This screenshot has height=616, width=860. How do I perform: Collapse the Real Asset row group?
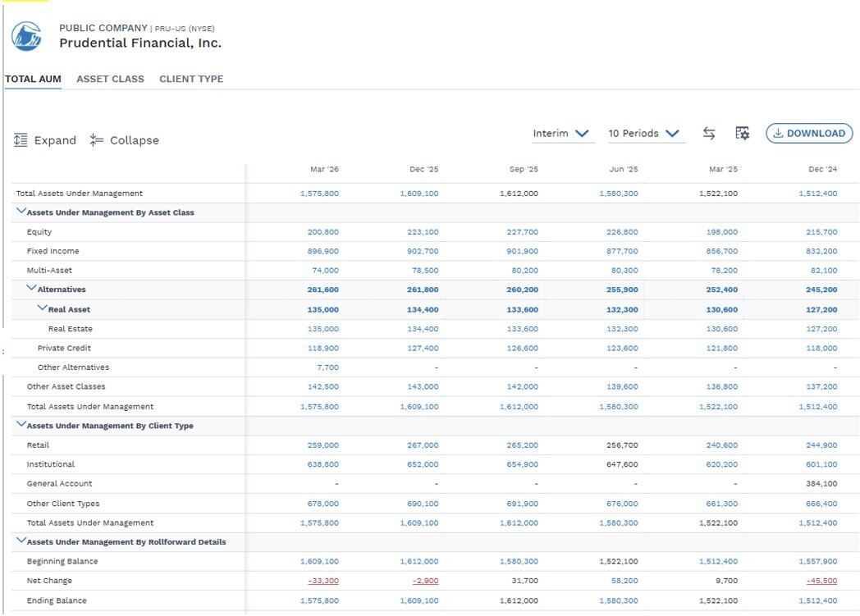click(x=42, y=308)
